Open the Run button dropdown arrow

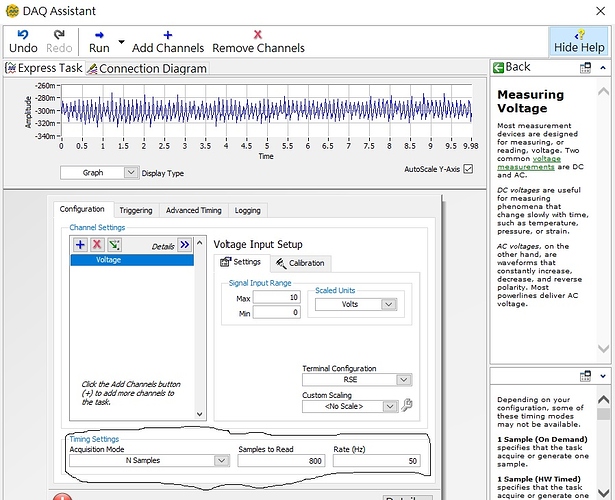(122, 42)
